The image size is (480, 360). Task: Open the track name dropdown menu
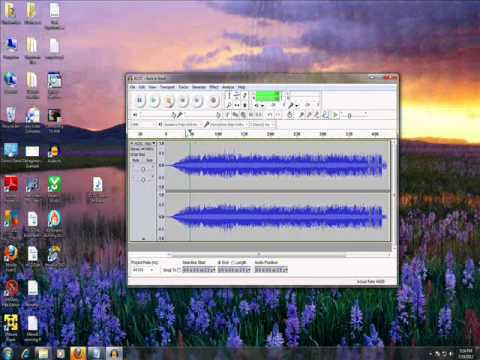(144, 143)
